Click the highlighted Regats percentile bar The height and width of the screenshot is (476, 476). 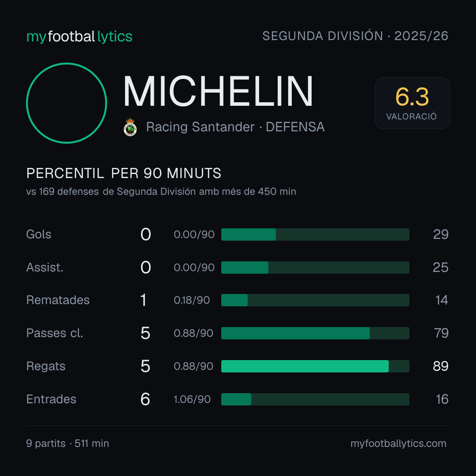(x=315, y=366)
